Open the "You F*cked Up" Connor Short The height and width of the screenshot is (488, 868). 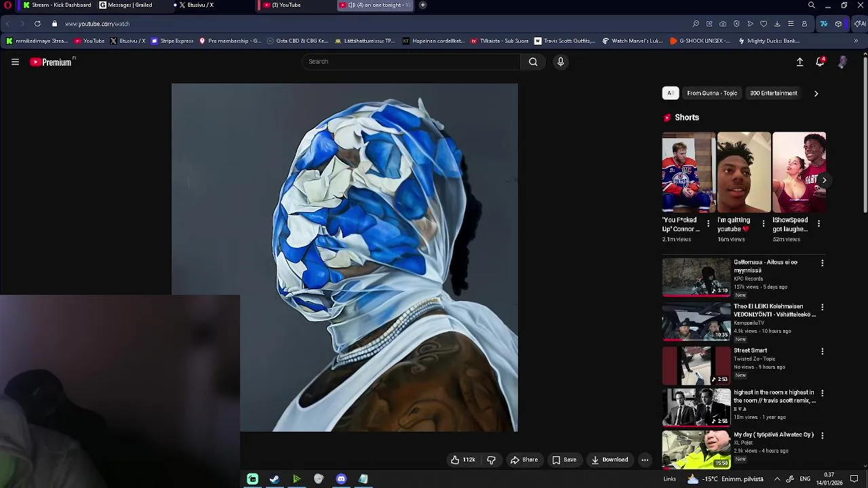[x=688, y=173]
